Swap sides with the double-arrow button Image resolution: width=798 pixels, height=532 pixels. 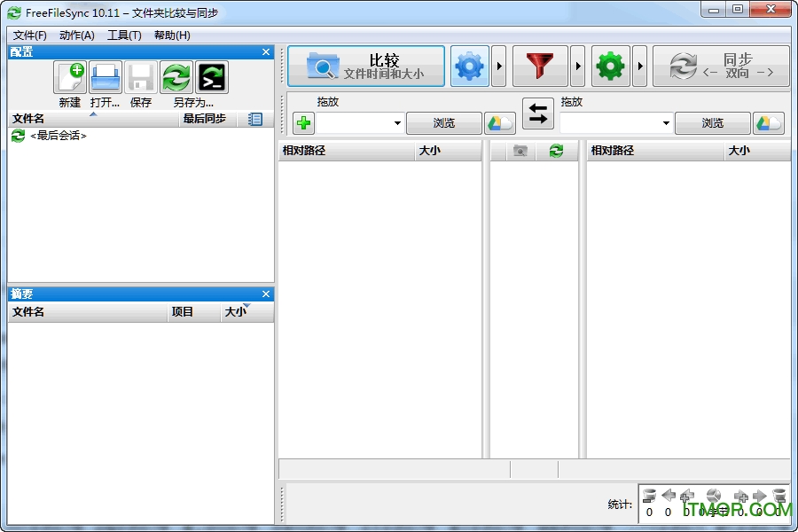(x=538, y=113)
